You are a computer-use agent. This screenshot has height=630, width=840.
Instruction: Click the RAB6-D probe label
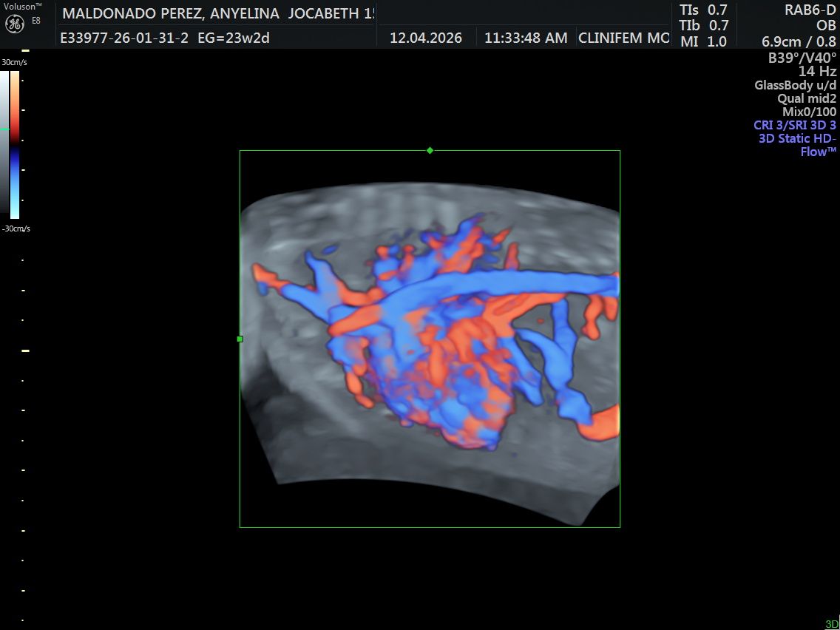coord(810,10)
